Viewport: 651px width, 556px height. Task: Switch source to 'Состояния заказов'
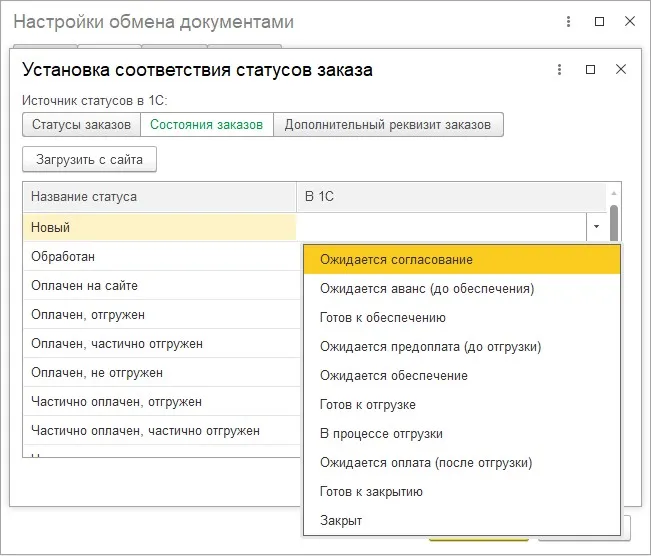coord(206,125)
